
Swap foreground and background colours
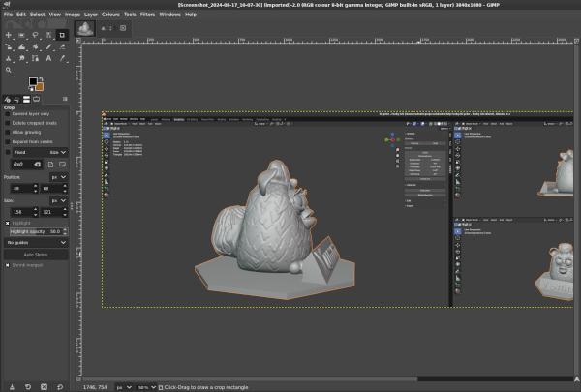[41, 79]
